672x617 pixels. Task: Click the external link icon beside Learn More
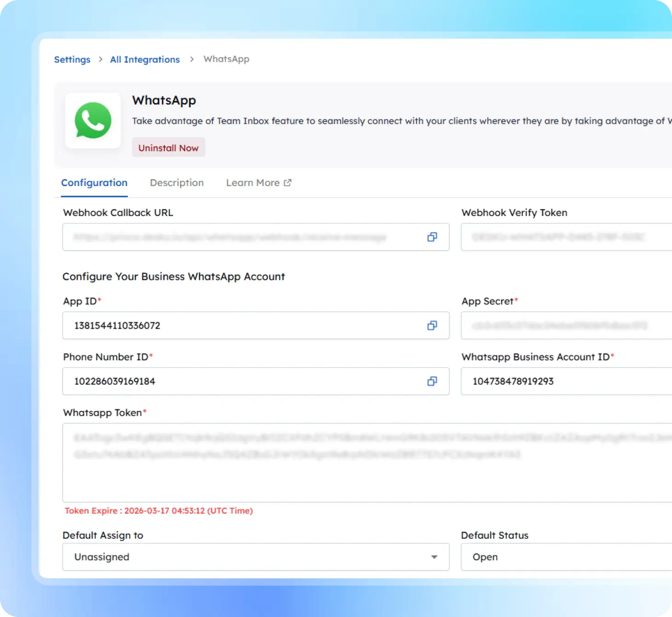(288, 183)
